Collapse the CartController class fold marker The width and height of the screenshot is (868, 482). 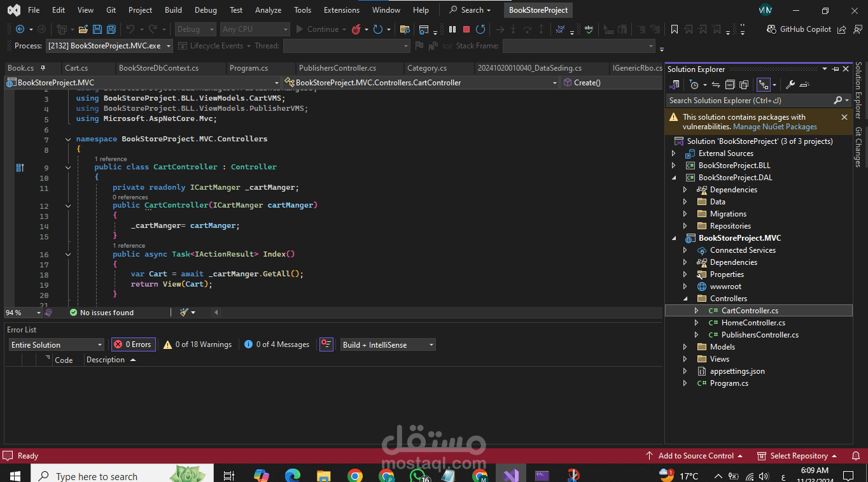[x=68, y=167]
